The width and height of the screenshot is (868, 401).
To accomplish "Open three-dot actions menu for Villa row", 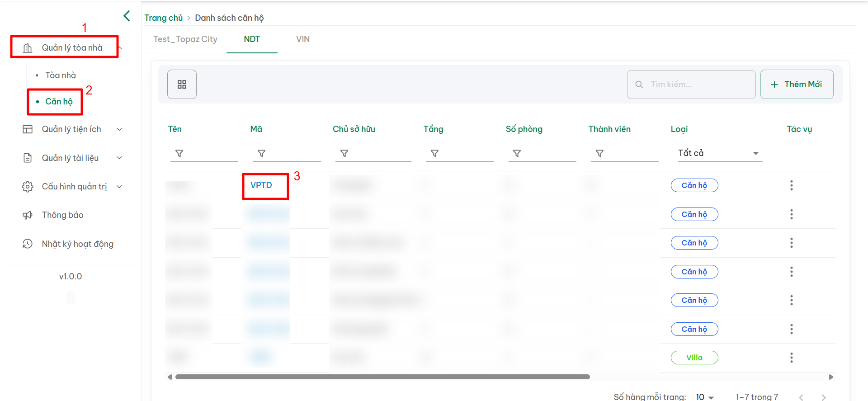I will coord(791,358).
